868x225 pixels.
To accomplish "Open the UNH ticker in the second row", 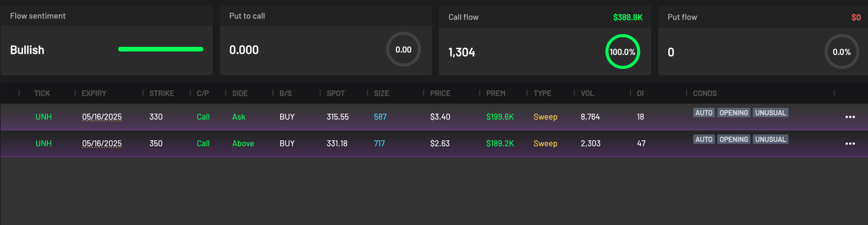I will tap(43, 144).
